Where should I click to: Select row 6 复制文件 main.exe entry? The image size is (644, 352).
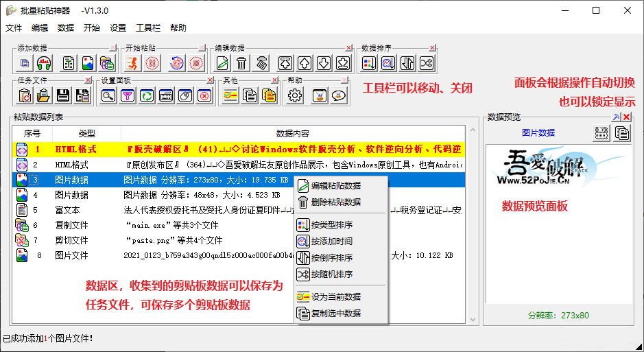click(239, 225)
